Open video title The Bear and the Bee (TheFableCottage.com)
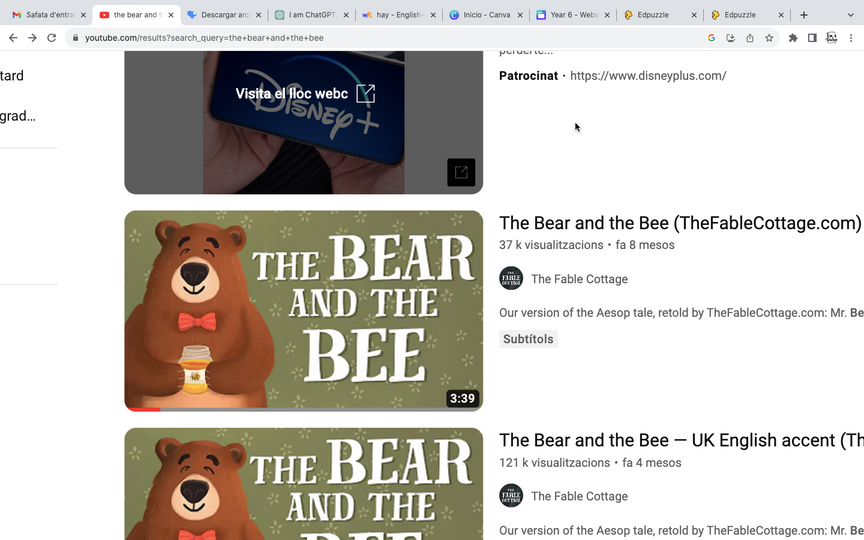 [680, 223]
